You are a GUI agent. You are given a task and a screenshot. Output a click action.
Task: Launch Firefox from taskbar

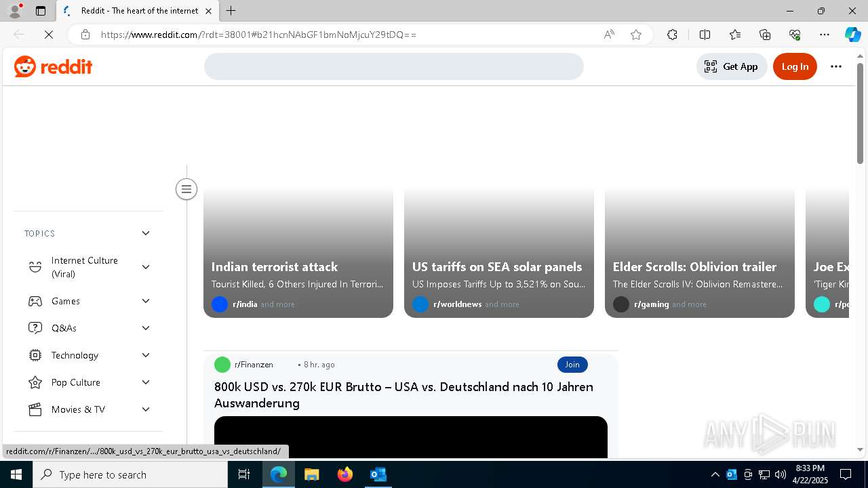pyautogui.click(x=345, y=474)
